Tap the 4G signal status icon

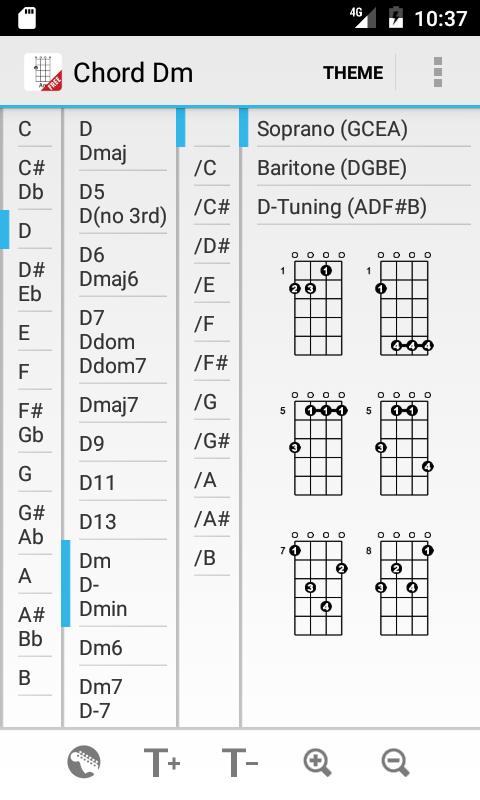[363, 17]
